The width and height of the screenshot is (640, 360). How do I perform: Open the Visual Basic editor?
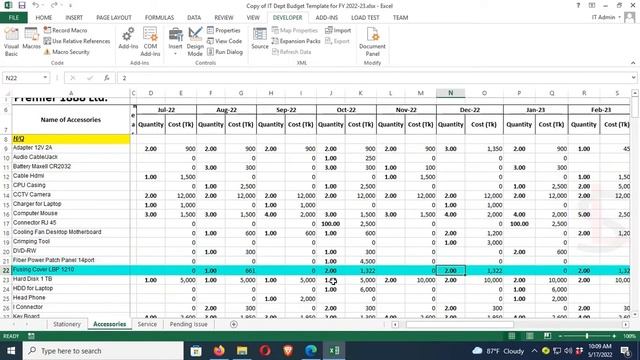pos(11,42)
